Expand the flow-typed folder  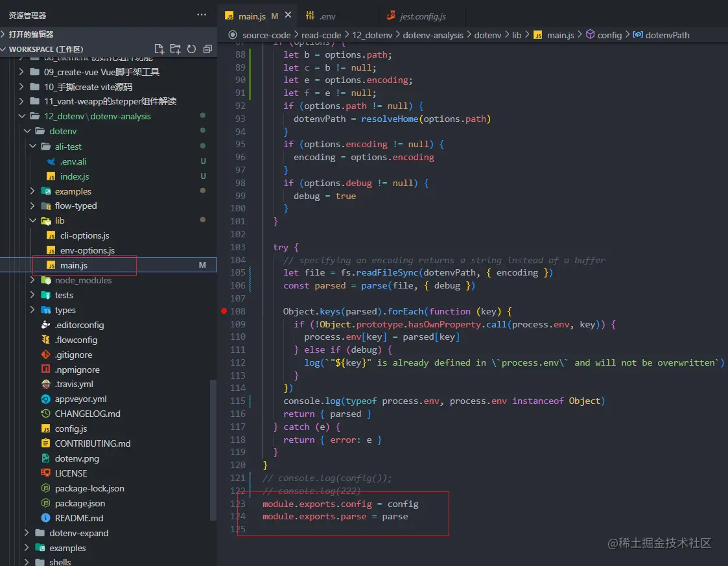click(32, 206)
